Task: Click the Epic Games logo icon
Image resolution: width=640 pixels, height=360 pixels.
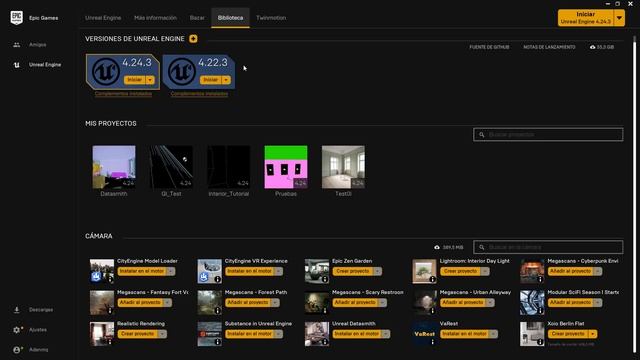Action: coord(17,18)
